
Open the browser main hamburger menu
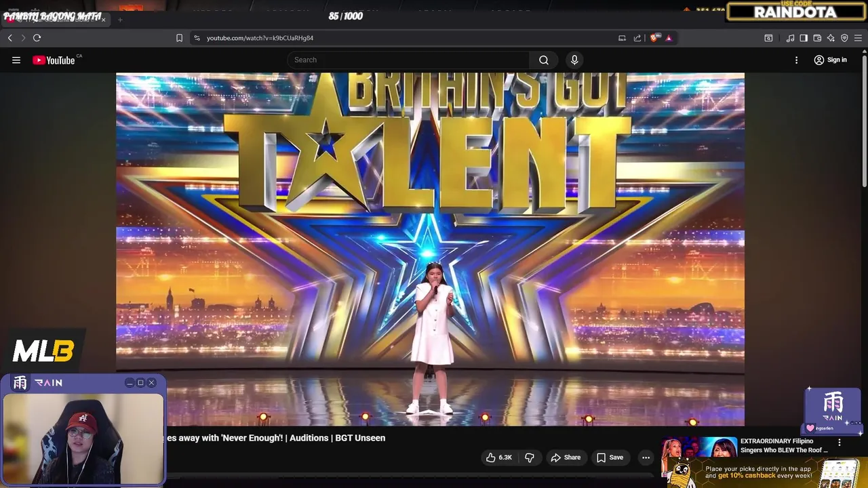pyautogui.click(x=858, y=38)
